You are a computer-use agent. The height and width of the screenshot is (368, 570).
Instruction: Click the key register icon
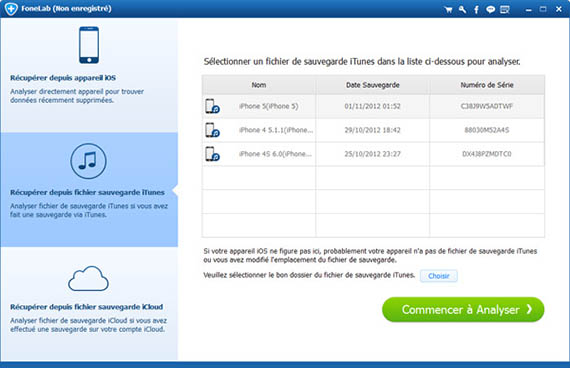pos(462,9)
